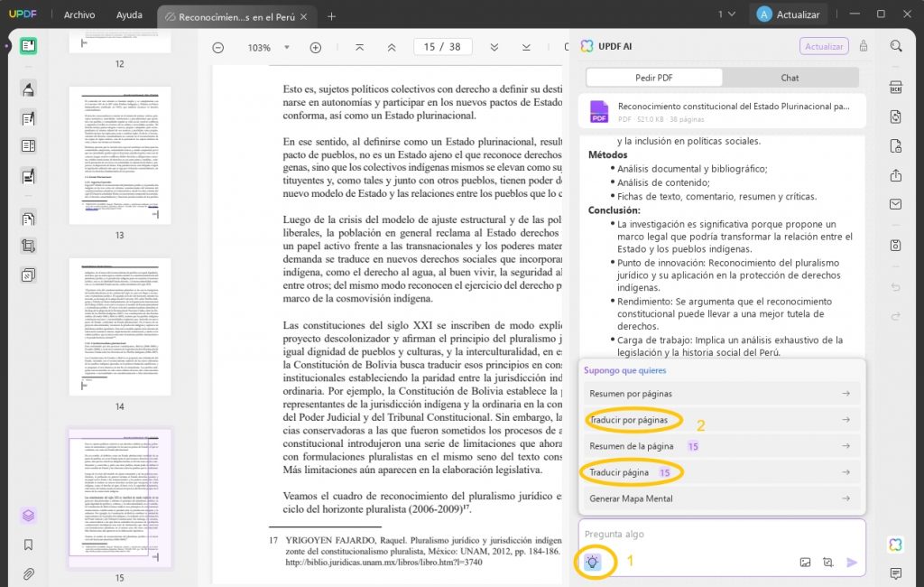This screenshot has width=924, height=587.
Task: Open the attachments paperclip panel
Action: tap(28, 572)
